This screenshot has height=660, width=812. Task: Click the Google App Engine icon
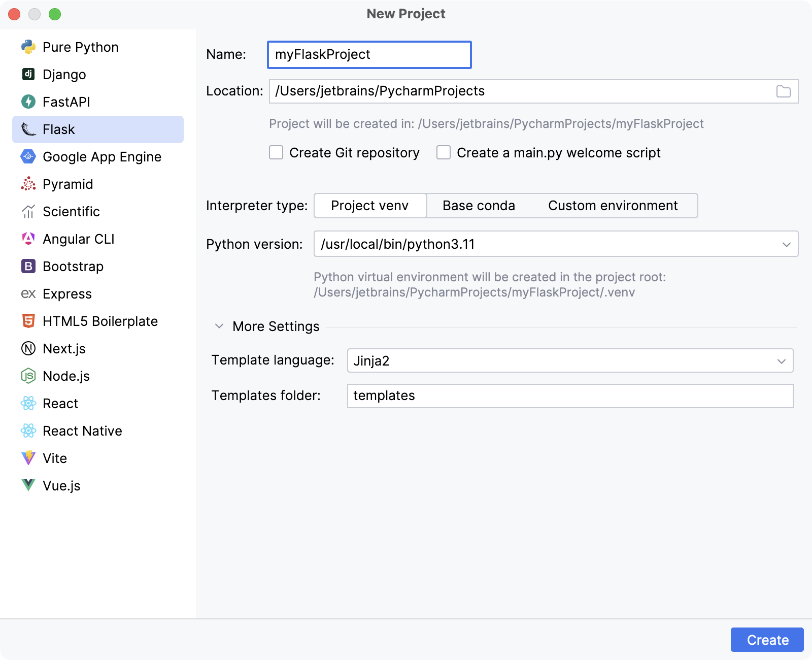(28, 157)
